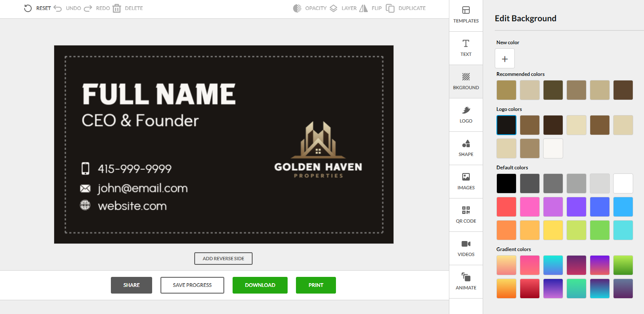644x314 pixels.
Task: Select the john@email.com text
Action: click(143, 188)
